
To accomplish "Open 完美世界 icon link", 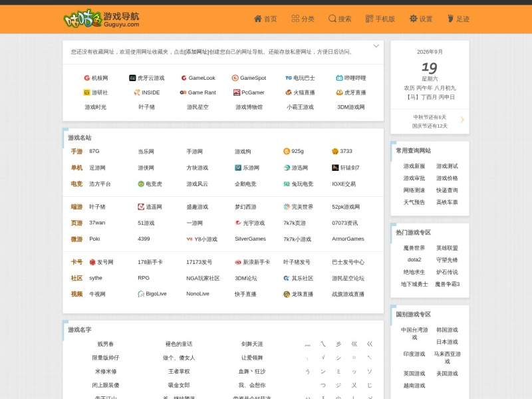I will tap(298, 207).
